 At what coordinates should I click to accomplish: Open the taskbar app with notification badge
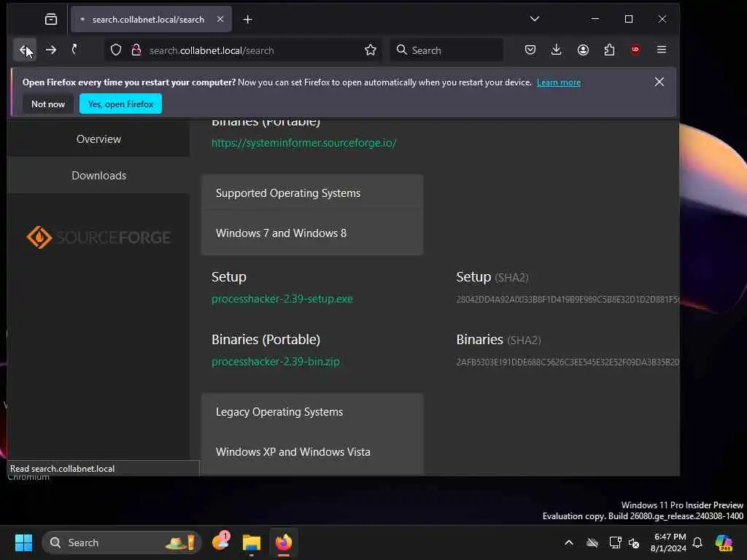tap(220, 542)
